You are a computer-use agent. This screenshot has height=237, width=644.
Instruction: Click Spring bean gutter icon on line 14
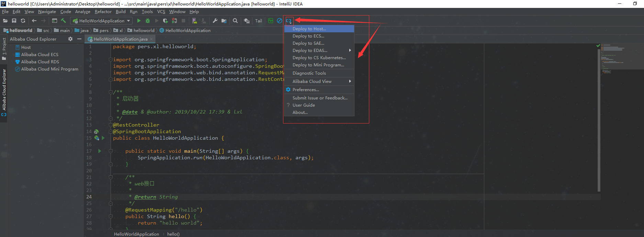click(x=97, y=131)
